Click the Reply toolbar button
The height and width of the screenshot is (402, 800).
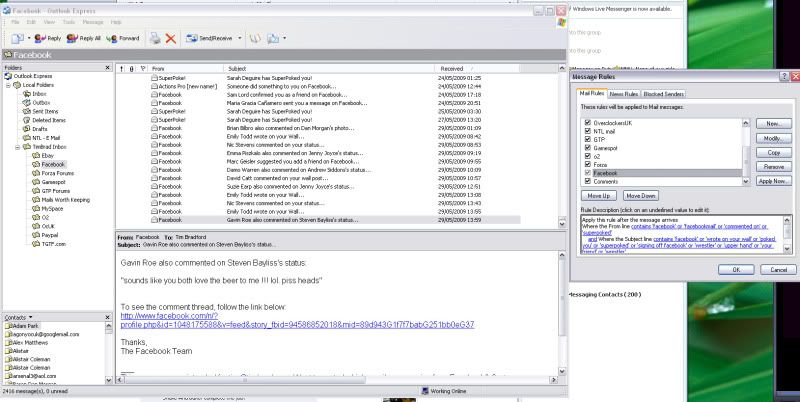tap(48, 38)
